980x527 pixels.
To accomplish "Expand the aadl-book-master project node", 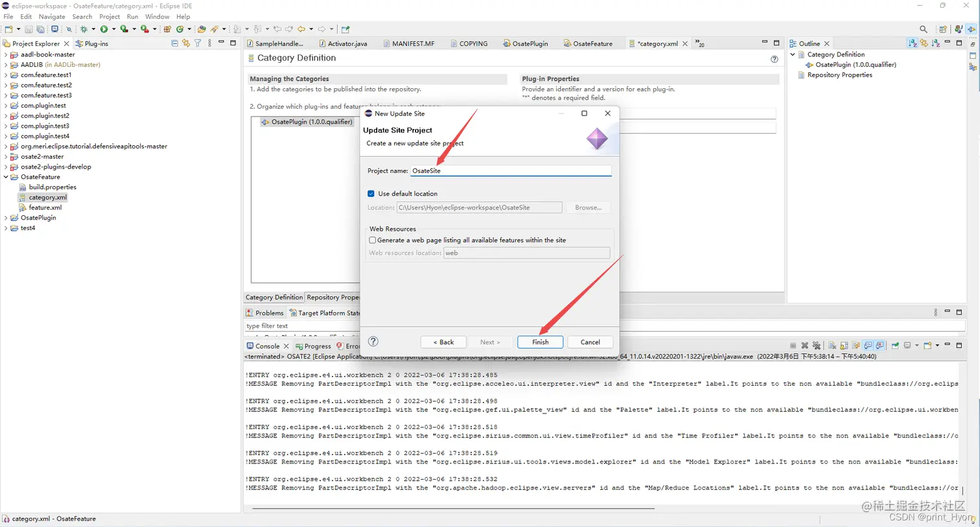I will (6, 54).
